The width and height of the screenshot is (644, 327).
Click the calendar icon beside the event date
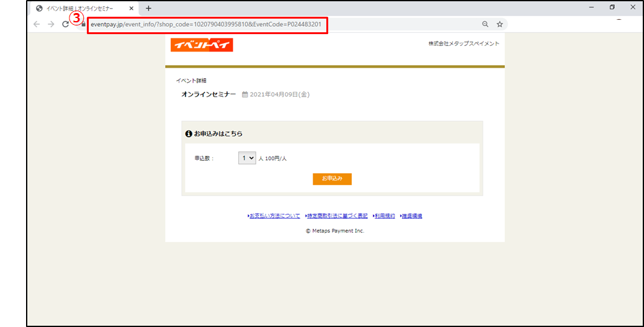point(244,94)
